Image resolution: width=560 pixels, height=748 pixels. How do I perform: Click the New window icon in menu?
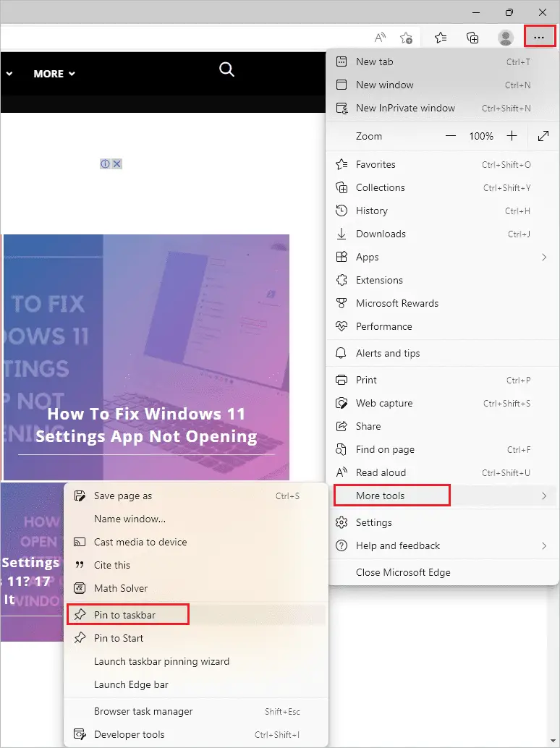coord(341,85)
